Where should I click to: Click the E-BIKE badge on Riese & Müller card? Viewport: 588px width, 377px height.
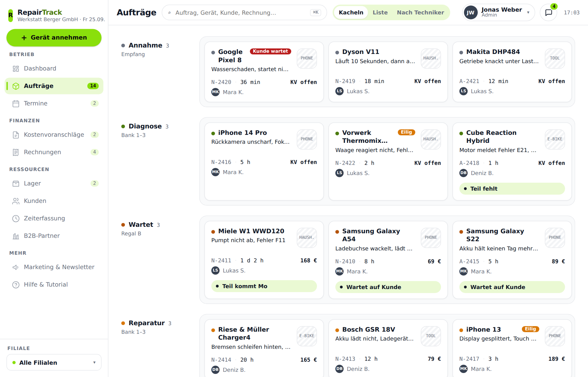(307, 336)
